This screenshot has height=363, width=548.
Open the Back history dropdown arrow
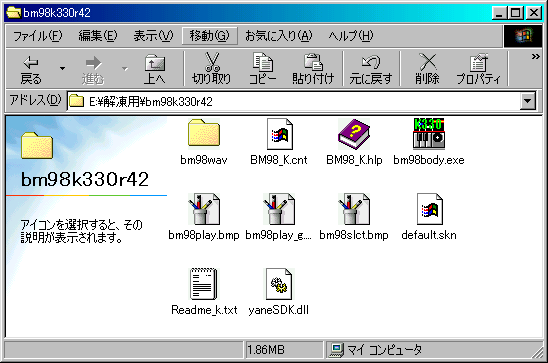pyautogui.click(x=62, y=68)
